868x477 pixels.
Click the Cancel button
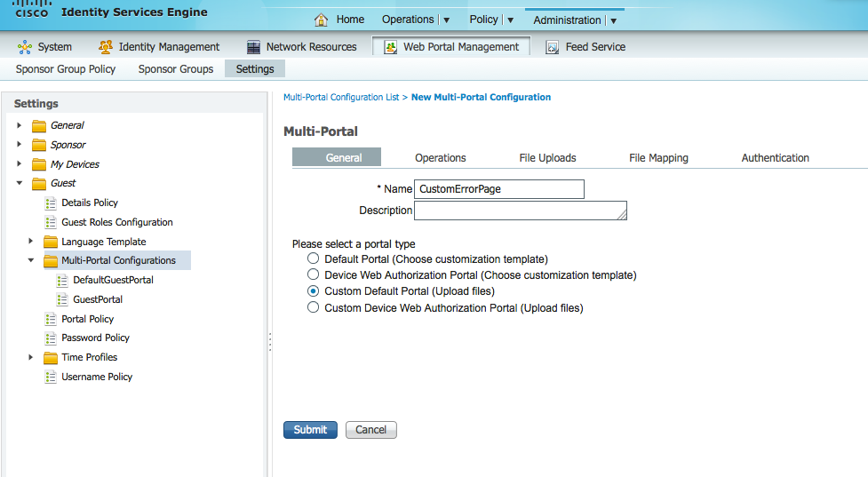tap(370, 430)
